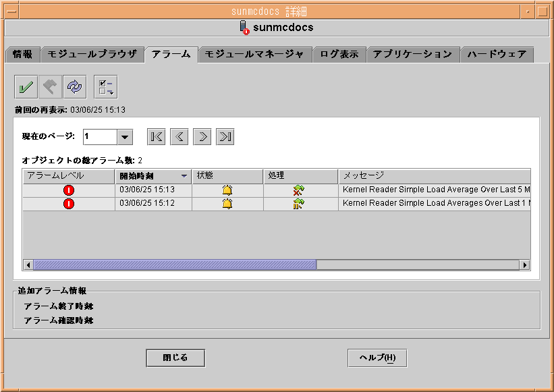Open the ログ表示 tab

click(x=339, y=55)
